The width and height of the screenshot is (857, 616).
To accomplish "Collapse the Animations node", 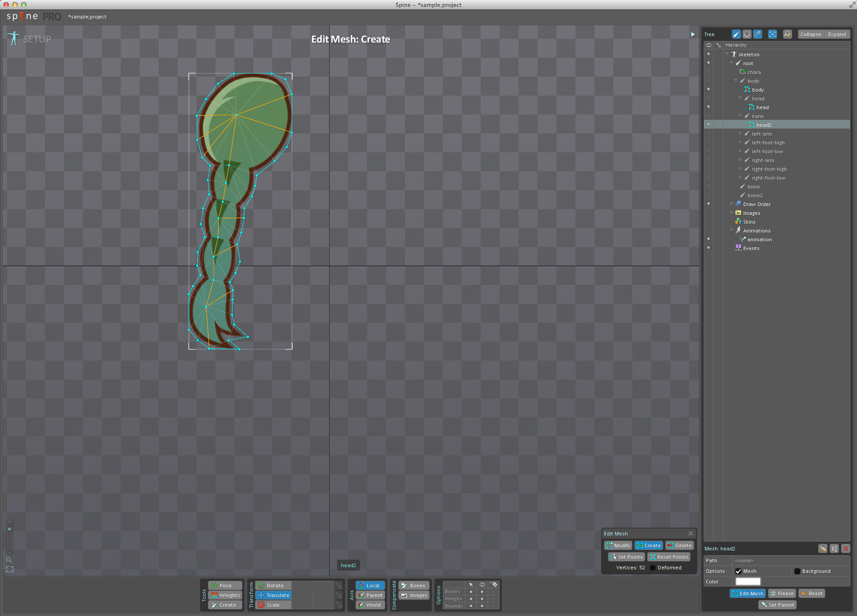I will pos(731,230).
